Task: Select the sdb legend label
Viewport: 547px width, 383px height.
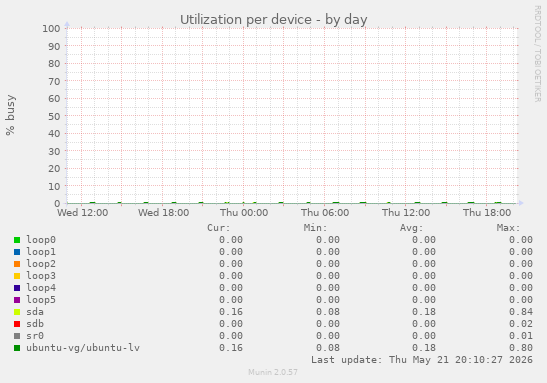Action: [35, 324]
